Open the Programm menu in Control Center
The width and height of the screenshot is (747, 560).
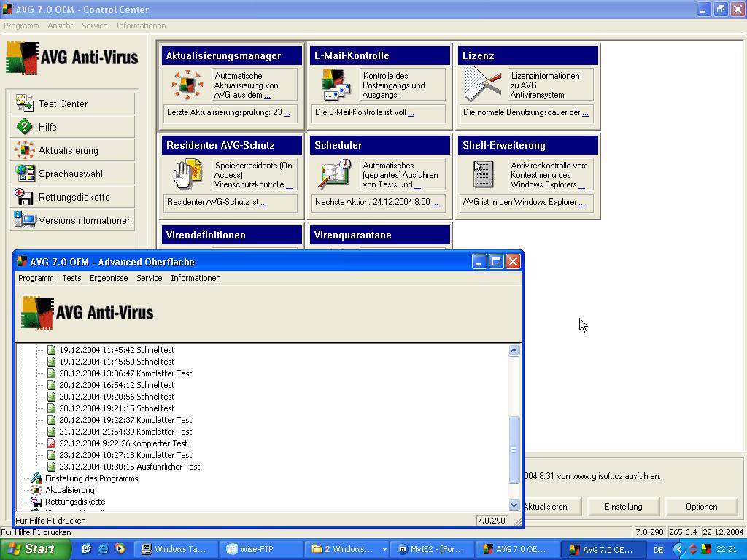click(x=21, y=26)
